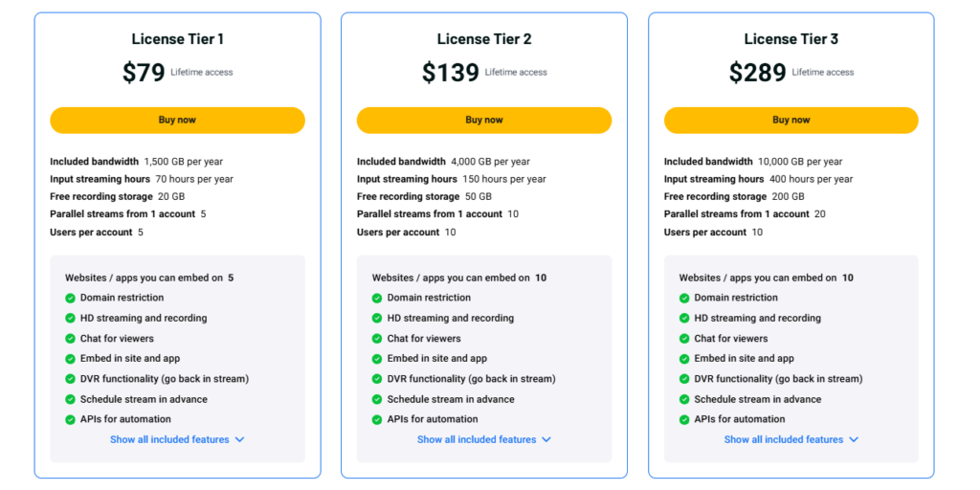Image resolution: width=980 pixels, height=490 pixels.
Task: Click the License Tier 3 heading
Action: pos(791,38)
